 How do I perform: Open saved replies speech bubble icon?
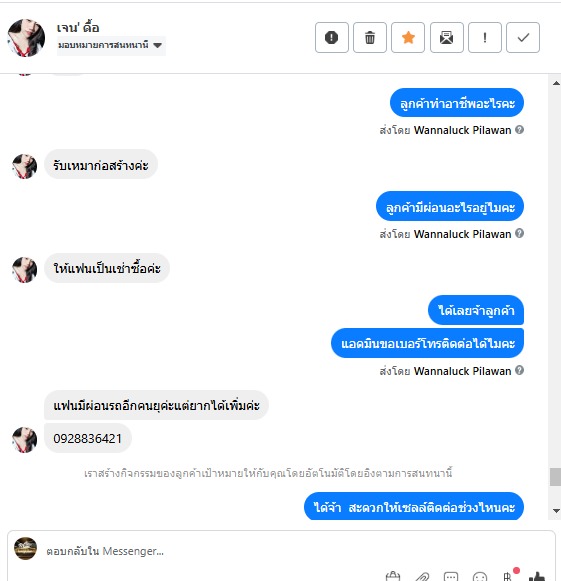pos(451,577)
